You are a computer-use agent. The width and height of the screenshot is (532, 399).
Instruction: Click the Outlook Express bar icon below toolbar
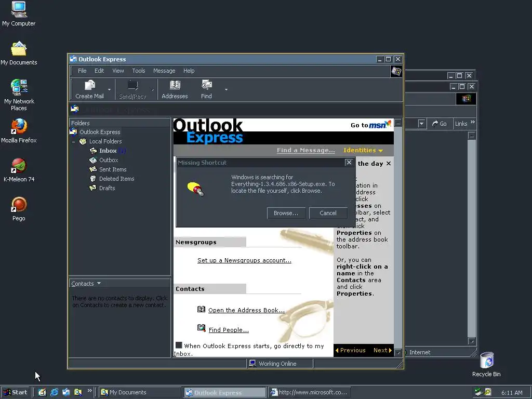click(75, 109)
